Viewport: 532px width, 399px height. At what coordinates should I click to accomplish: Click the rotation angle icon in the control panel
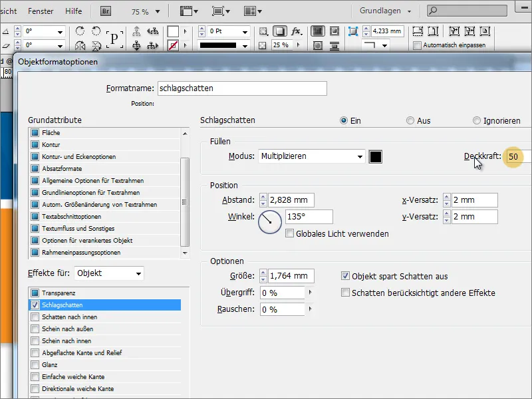(x=7, y=30)
